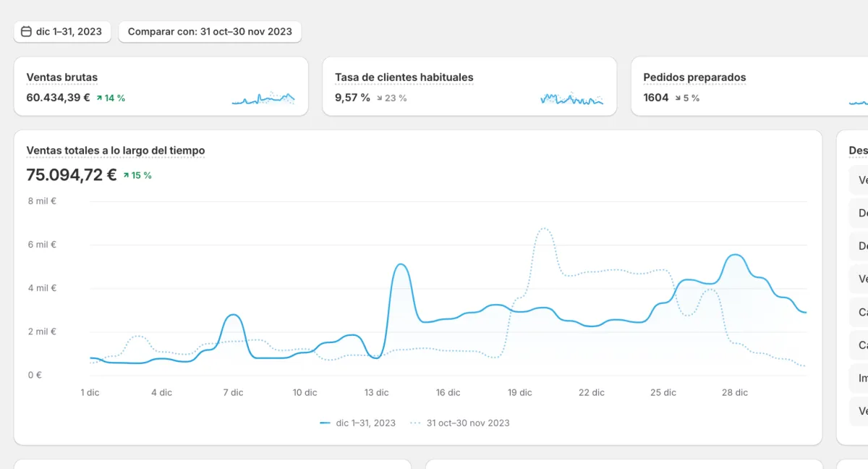Click the green up arrow beside 15 %
868x469 pixels.
[x=126, y=175]
